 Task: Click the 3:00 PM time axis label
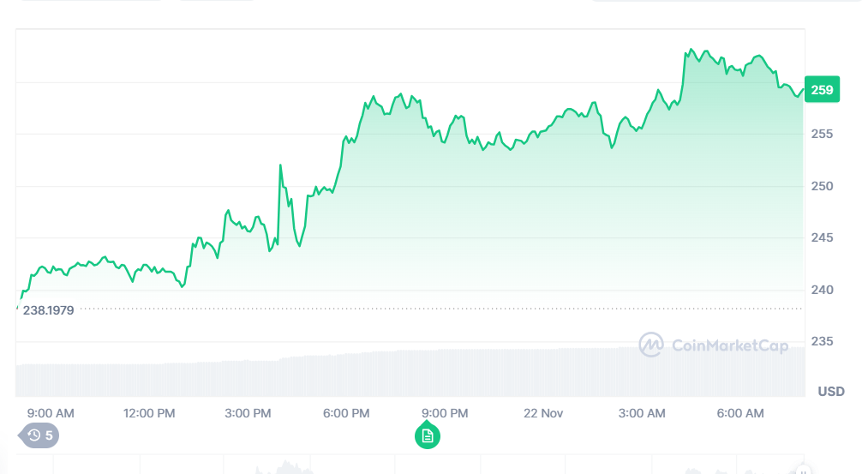click(248, 413)
